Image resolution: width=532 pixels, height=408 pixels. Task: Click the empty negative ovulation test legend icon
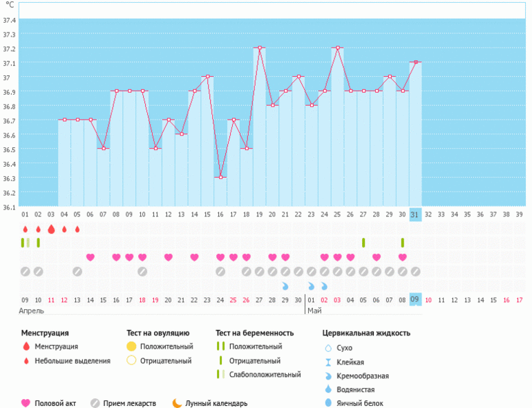click(131, 360)
